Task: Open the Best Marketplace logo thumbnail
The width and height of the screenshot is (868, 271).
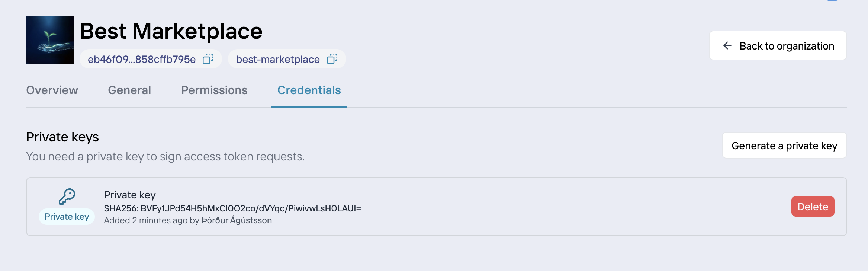Action: 50,40
